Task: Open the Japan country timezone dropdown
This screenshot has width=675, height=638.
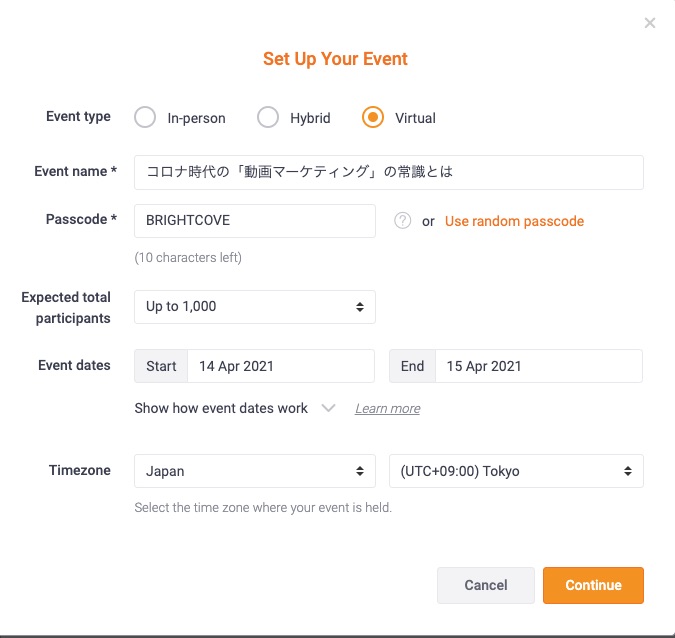Action: point(255,471)
